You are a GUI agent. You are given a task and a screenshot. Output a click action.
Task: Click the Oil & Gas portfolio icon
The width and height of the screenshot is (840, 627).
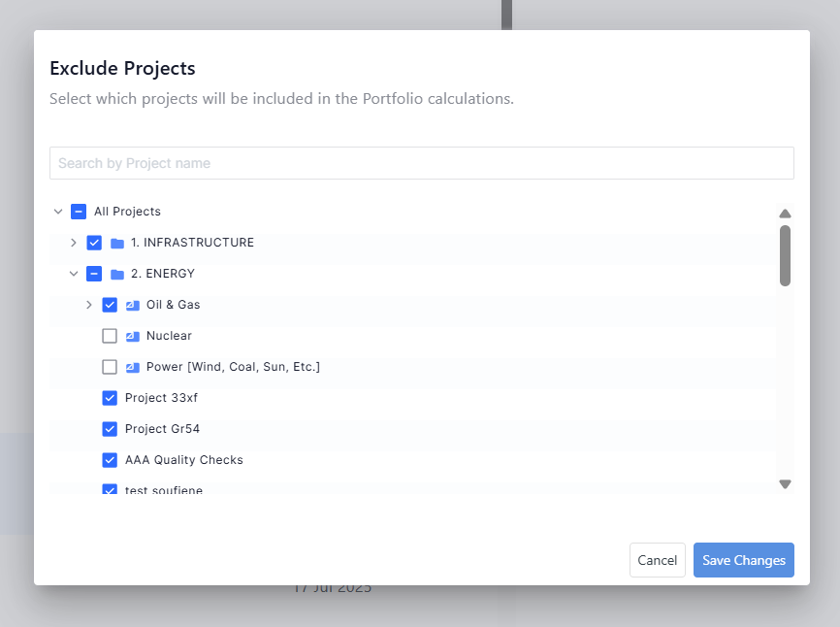133,305
